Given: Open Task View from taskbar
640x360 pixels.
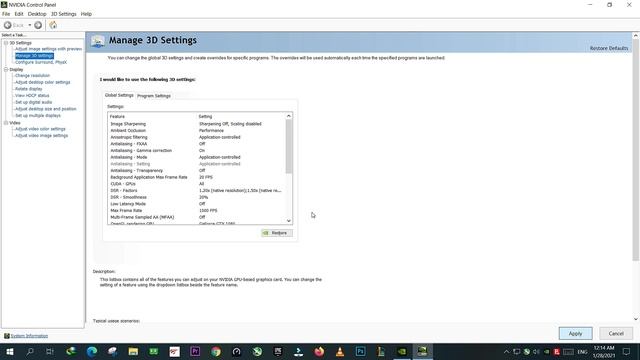Looking at the screenshot, I should click(50, 351).
